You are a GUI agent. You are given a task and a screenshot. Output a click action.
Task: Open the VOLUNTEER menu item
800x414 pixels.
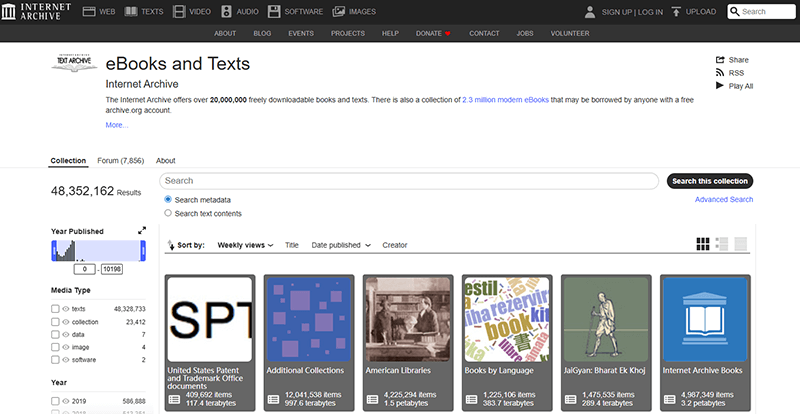click(570, 33)
